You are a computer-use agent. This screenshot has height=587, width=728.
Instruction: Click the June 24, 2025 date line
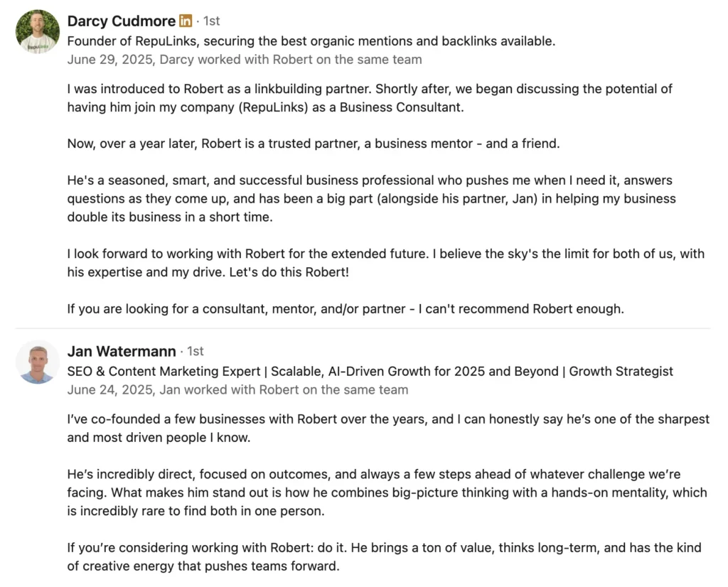(x=237, y=389)
